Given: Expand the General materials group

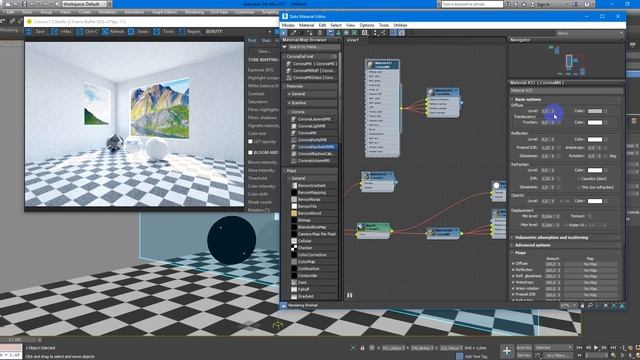Looking at the screenshot, I should coord(313,94).
